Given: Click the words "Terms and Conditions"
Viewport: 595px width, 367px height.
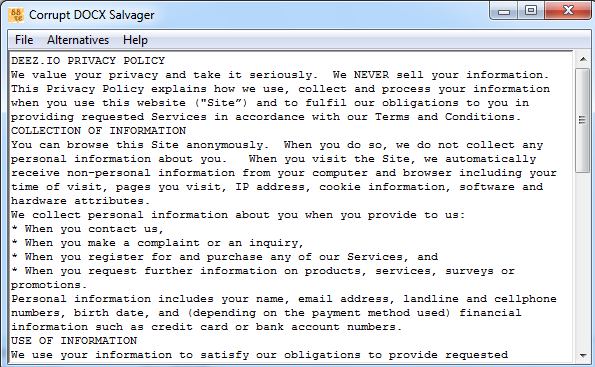Looking at the screenshot, I should 445,117.
